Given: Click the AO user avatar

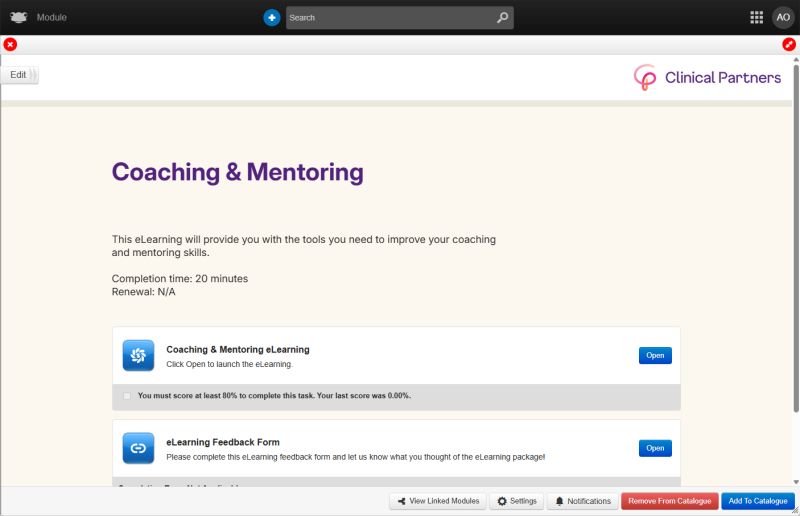Looking at the screenshot, I should pos(782,18).
